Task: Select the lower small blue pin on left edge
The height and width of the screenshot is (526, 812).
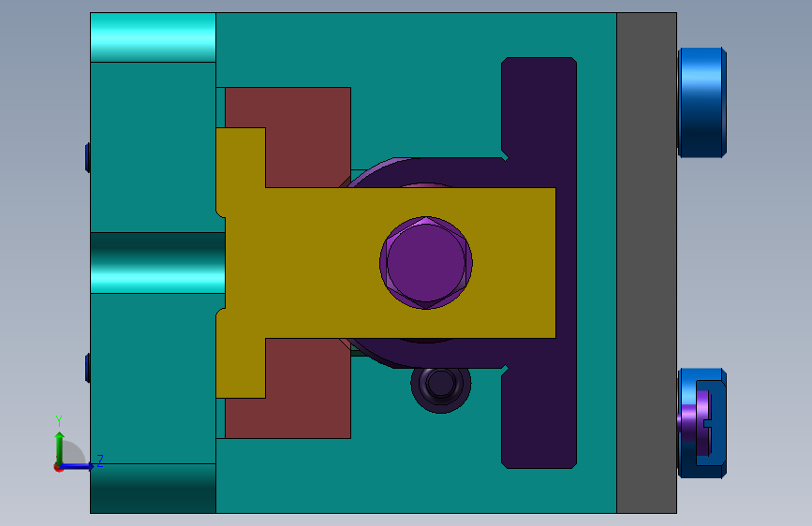Action: 88,368
